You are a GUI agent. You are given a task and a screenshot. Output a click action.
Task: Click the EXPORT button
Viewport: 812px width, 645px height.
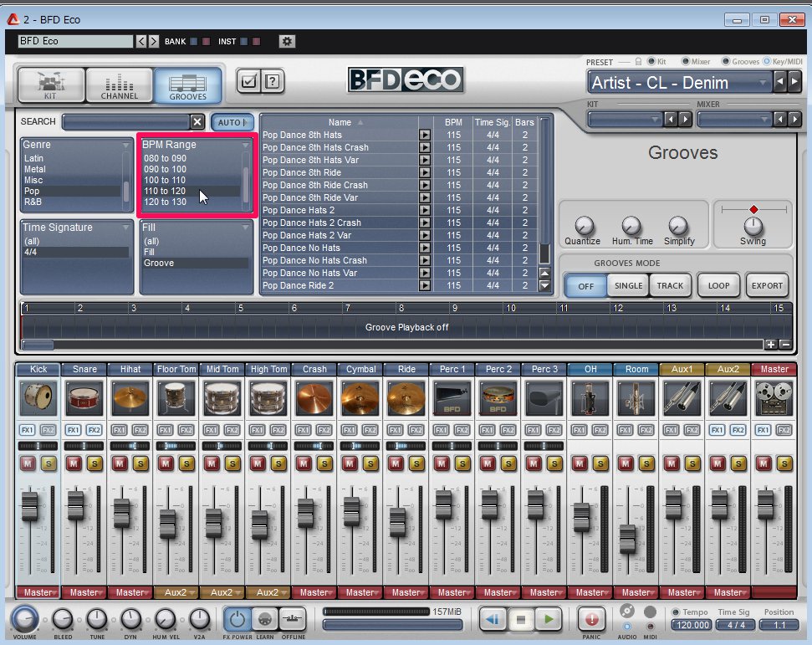coord(767,285)
